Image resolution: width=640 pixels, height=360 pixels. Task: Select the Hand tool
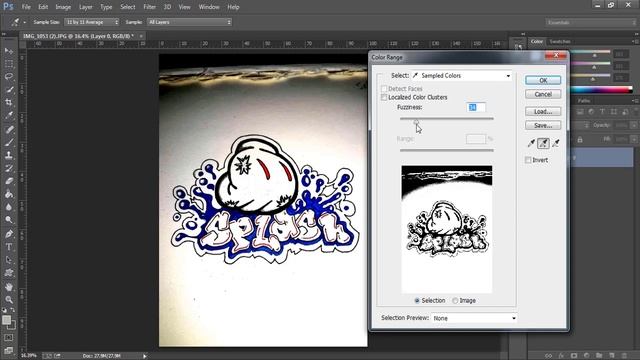coord(9,287)
